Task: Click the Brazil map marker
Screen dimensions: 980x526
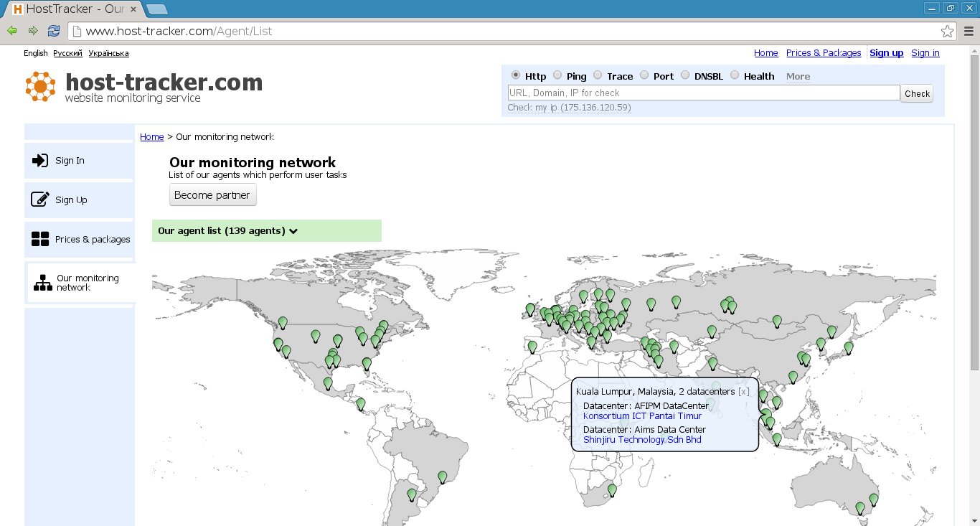Action: point(443,477)
